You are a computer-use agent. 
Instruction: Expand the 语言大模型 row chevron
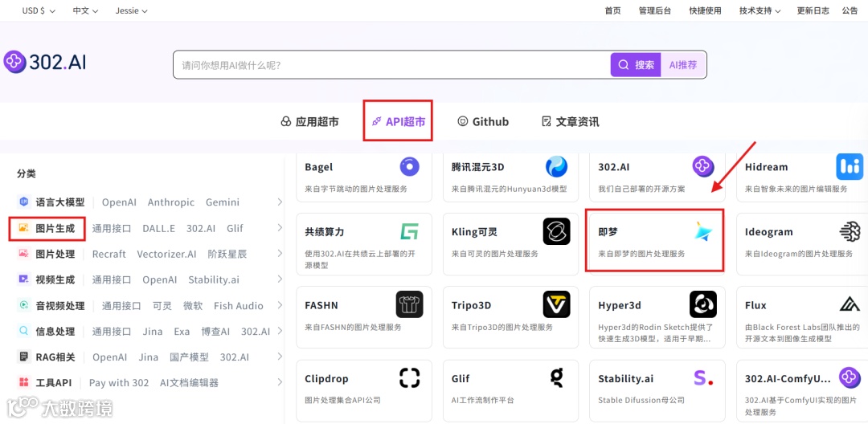pos(280,202)
